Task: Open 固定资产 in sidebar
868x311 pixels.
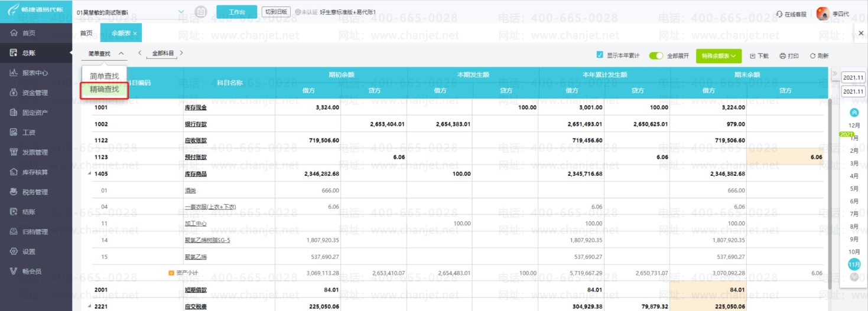Action: pyautogui.click(x=35, y=112)
